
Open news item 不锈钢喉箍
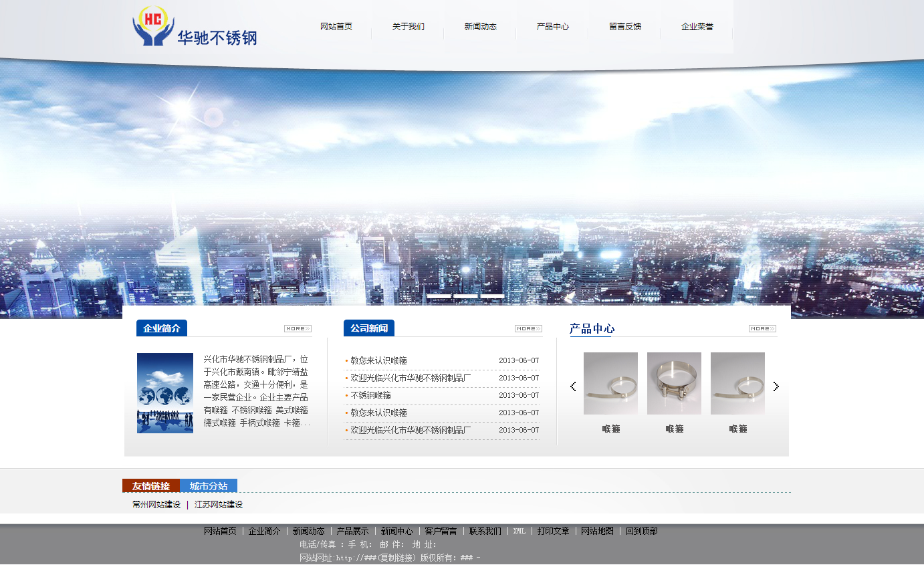[370, 395]
